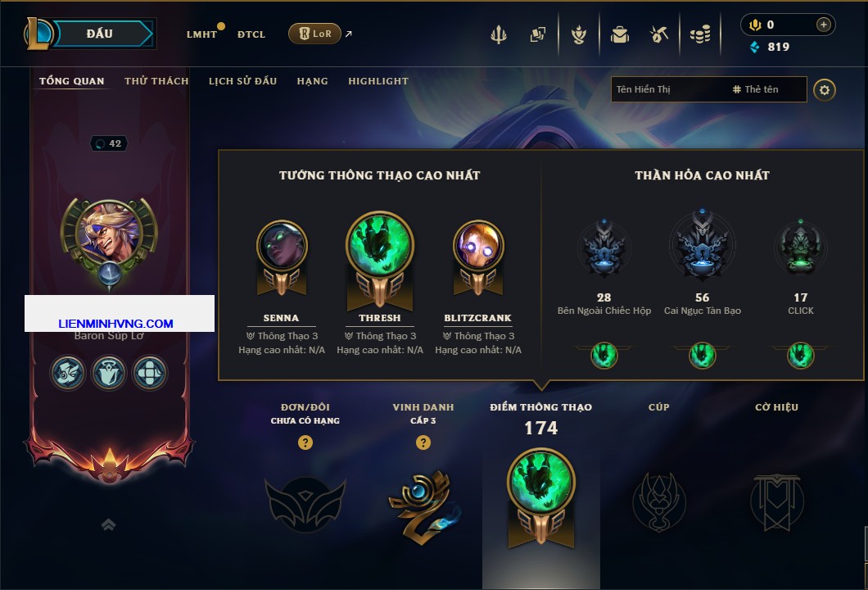The image size is (868, 590).
Task: Select the Thresh mastery champion portrait
Action: 380,245
